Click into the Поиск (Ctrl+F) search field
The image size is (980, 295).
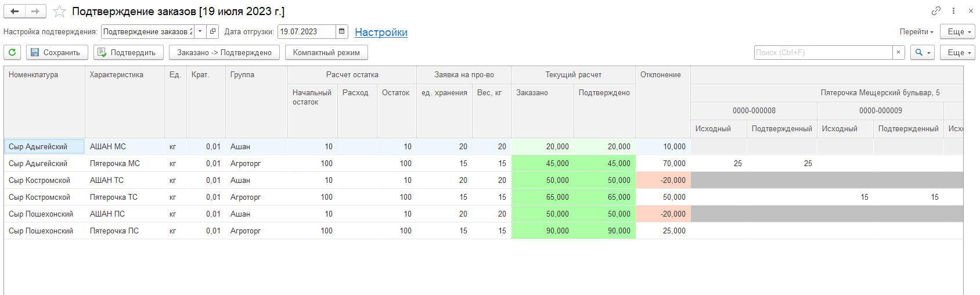823,52
